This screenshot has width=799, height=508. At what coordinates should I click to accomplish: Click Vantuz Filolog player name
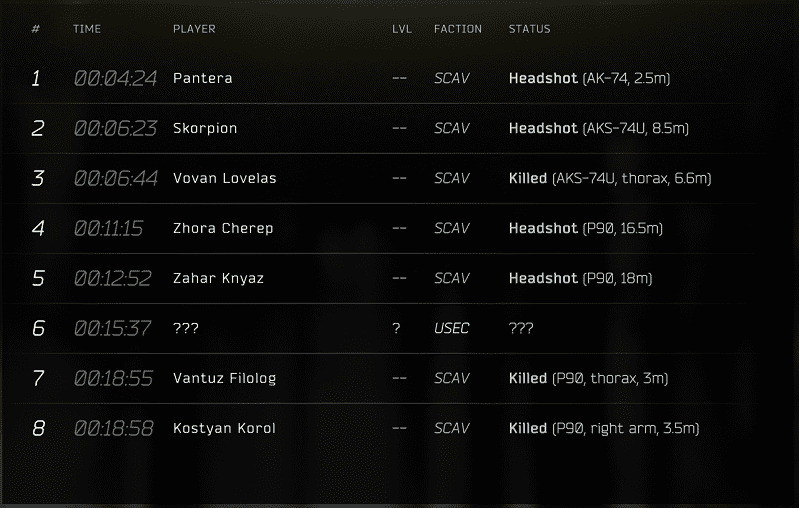tap(224, 378)
